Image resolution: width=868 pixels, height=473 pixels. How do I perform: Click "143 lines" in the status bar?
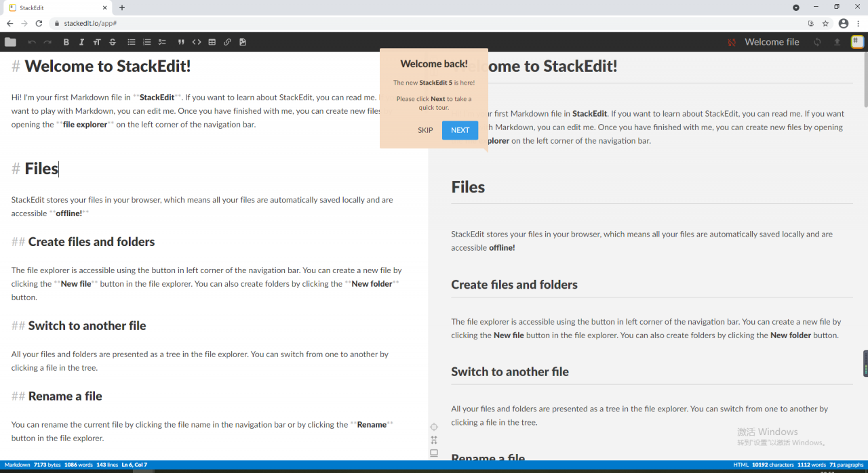107,465
